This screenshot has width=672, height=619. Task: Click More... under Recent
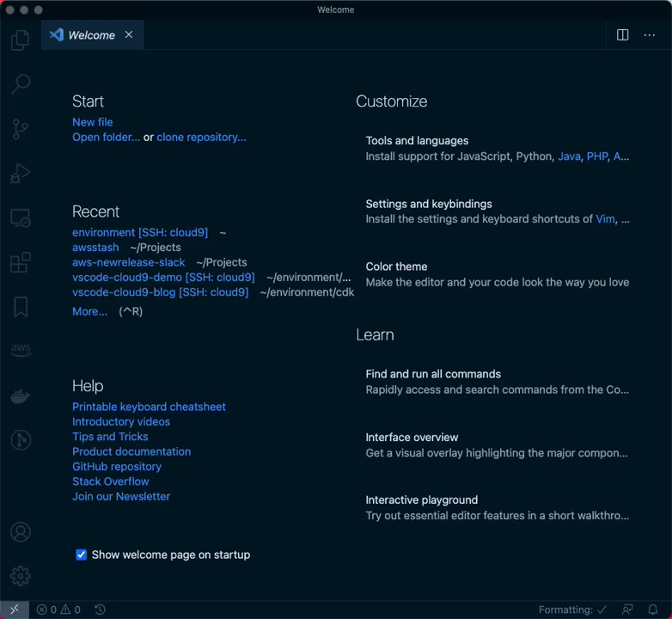click(x=89, y=311)
